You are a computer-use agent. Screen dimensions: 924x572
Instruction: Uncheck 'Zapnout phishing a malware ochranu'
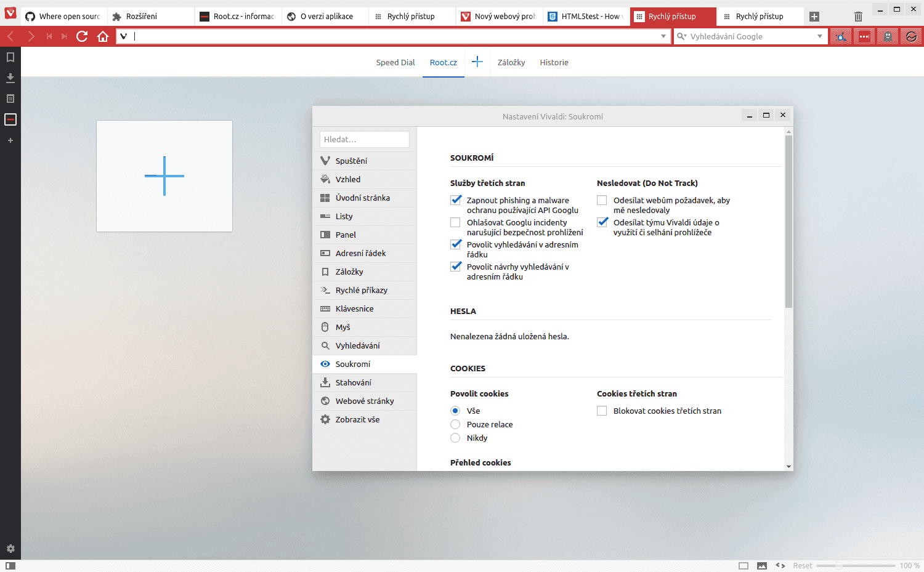click(456, 199)
